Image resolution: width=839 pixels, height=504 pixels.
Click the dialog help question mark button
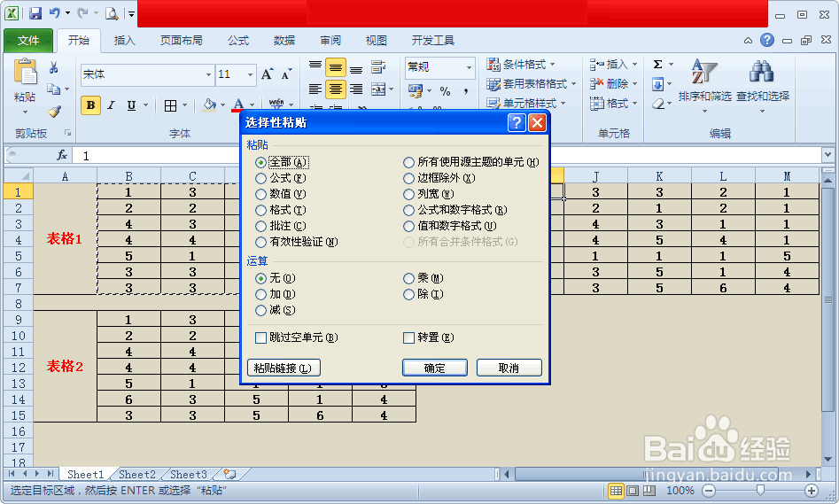[516, 122]
